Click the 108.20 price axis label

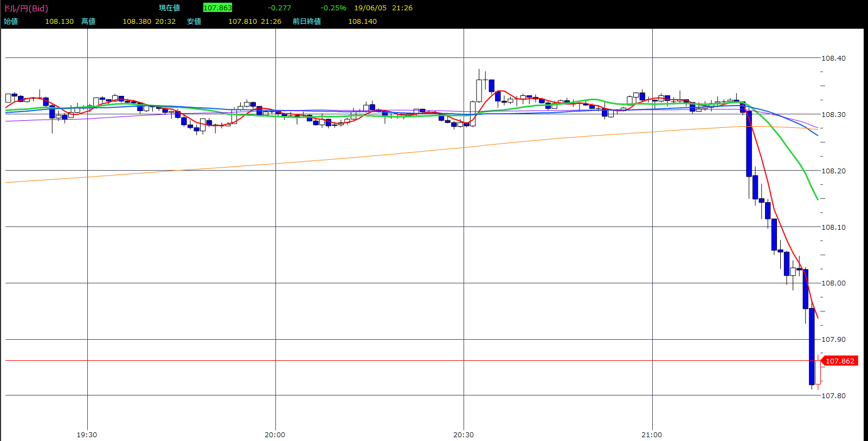(x=833, y=171)
